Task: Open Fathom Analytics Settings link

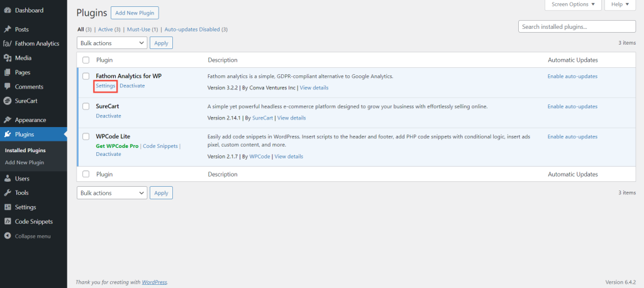Action: click(106, 86)
